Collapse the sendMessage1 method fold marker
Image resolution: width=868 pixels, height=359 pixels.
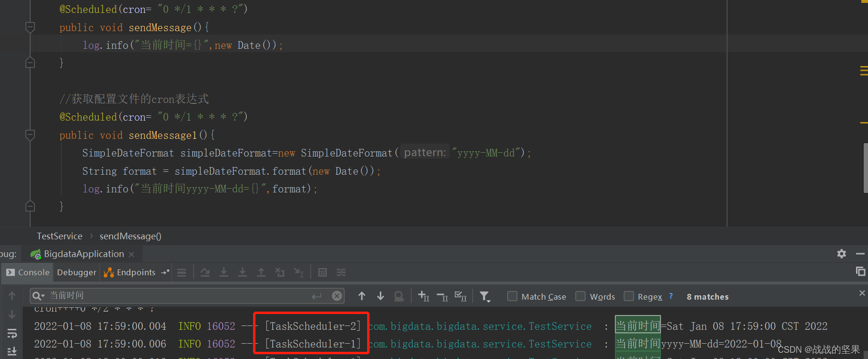click(x=30, y=135)
